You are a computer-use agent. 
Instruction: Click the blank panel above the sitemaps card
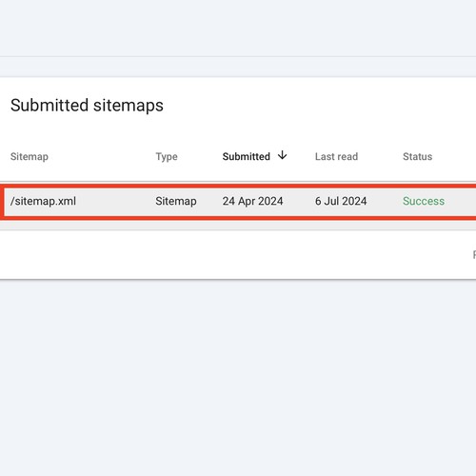pos(238,28)
